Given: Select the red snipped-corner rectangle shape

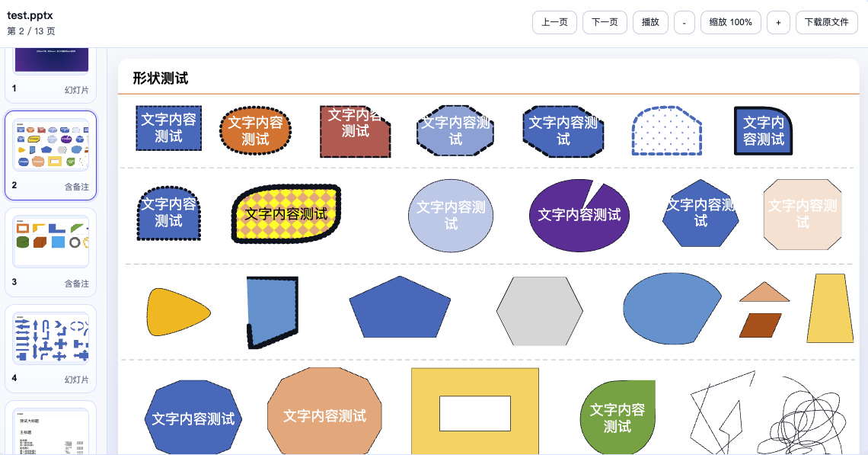Looking at the screenshot, I should pos(356,131).
